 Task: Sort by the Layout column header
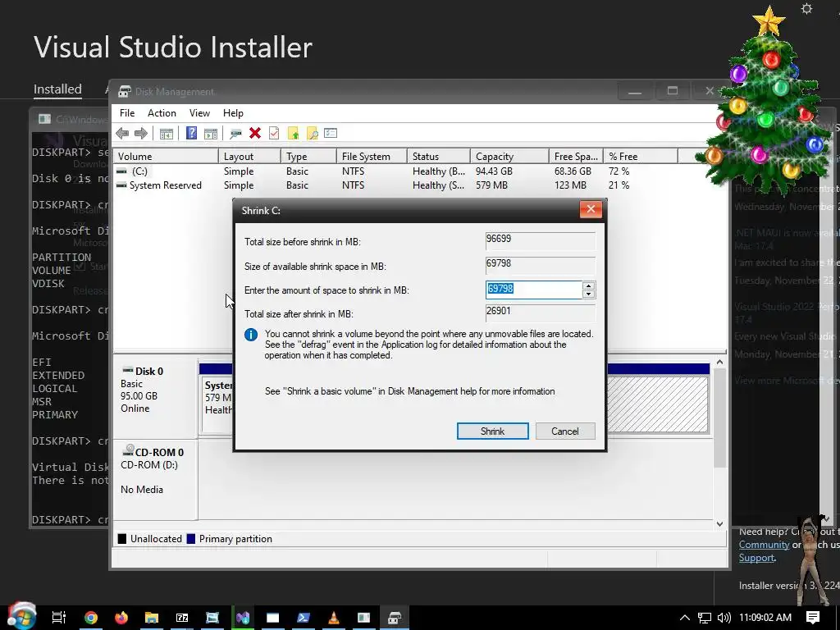pos(249,157)
